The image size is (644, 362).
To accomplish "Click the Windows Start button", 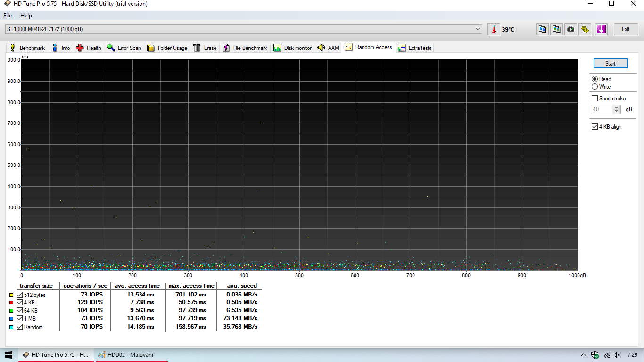I will pos(8,355).
